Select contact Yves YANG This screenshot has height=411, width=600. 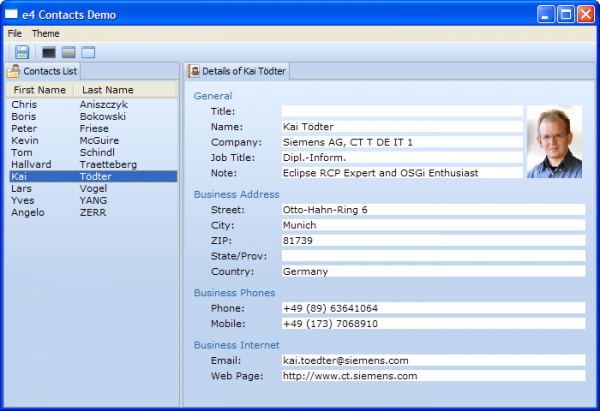click(93, 201)
